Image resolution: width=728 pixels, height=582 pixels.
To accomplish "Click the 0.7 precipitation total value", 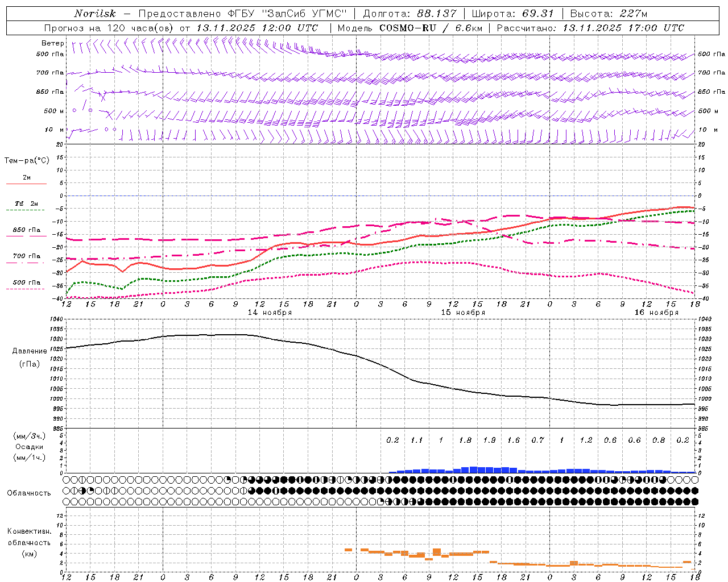I will (x=537, y=440).
